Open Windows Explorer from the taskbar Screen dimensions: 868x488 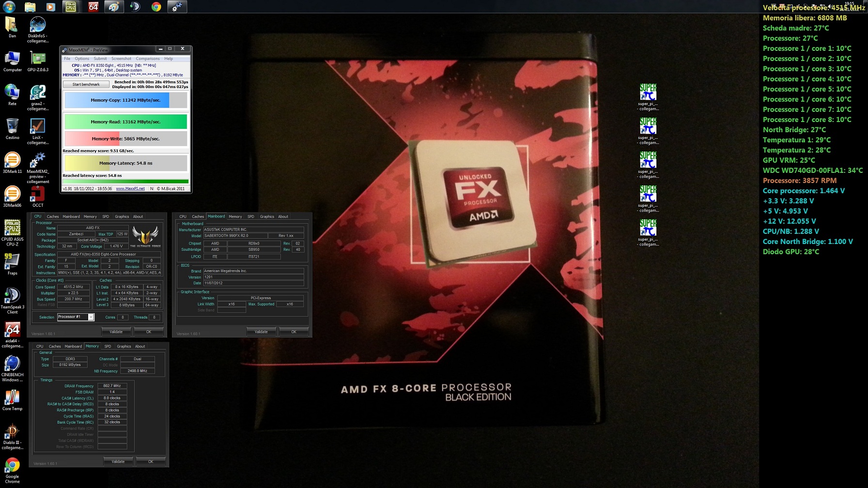click(30, 7)
